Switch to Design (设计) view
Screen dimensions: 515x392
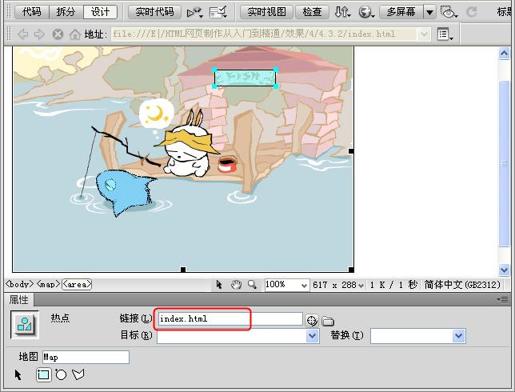coord(100,12)
